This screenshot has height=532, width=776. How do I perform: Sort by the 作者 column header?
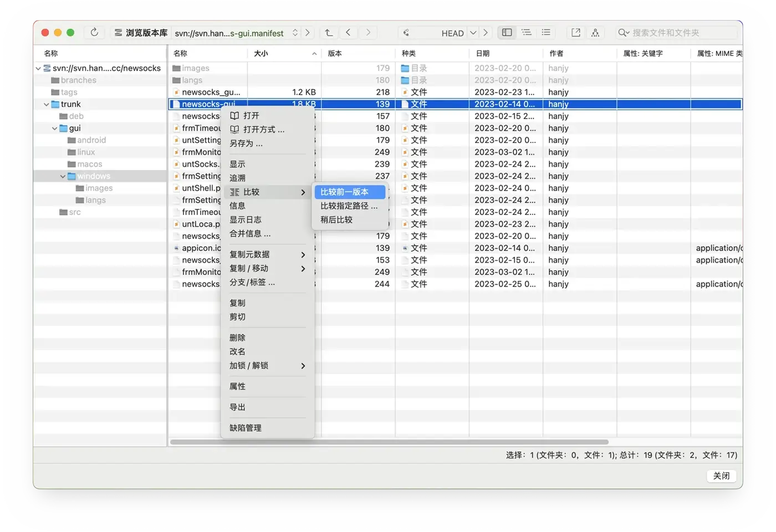pos(579,54)
